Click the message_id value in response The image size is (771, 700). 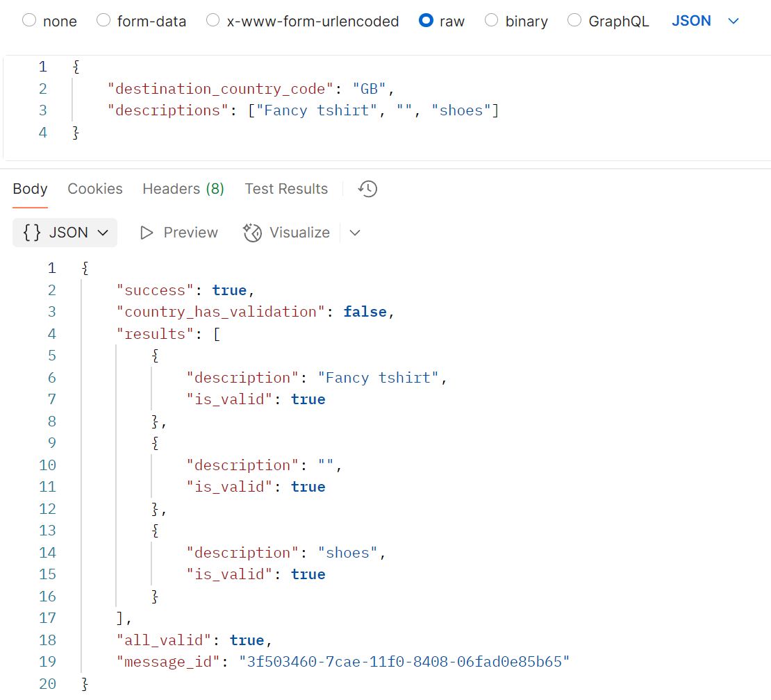click(404, 662)
